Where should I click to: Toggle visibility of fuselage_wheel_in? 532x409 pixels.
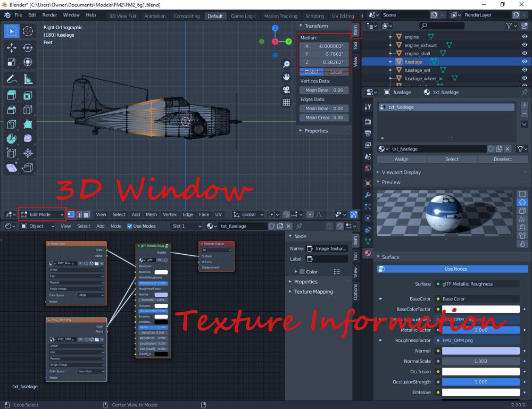525,78
